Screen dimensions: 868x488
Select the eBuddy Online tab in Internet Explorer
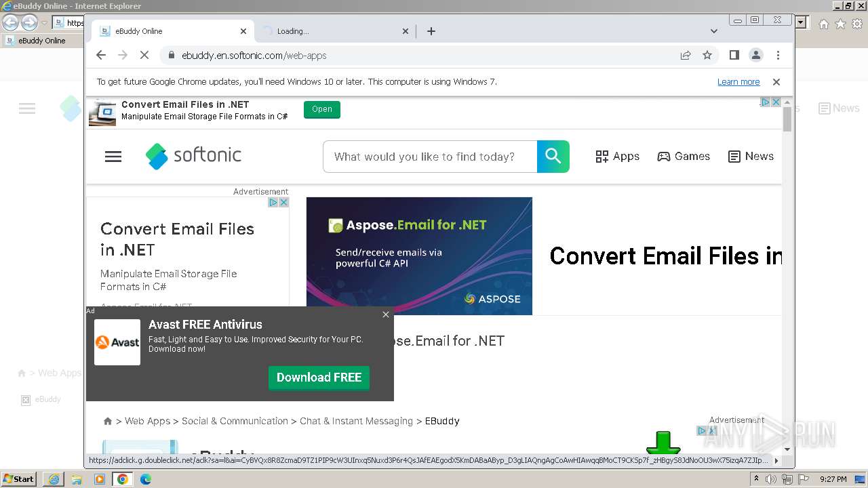(42, 41)
